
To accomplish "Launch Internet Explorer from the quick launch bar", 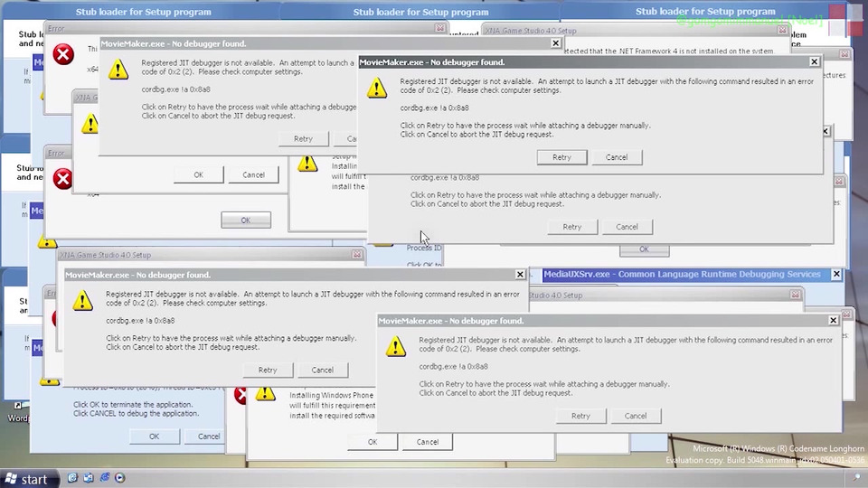I will click(x=104, y=477).
